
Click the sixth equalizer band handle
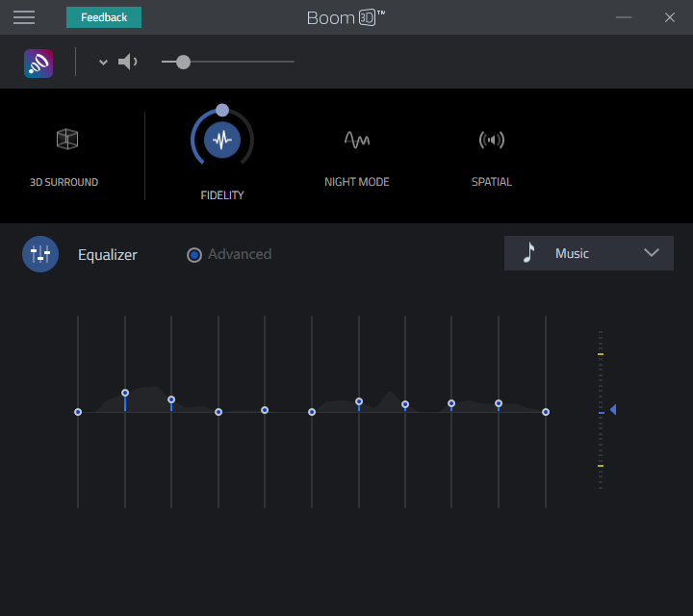click(312, 412)
